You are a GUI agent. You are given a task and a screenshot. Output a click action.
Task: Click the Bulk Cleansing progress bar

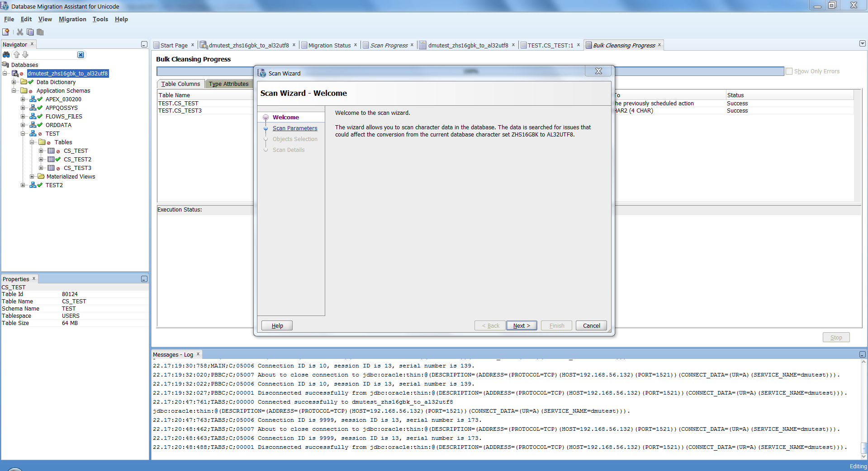470,71
